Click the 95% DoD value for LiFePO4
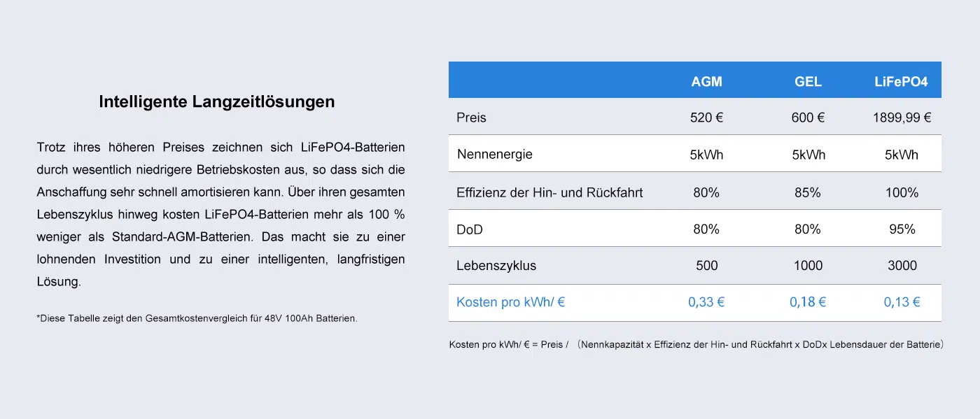Image resolution: width=980 pixels, height=419 pixels. pyautogui.click(x=902, y=229)
